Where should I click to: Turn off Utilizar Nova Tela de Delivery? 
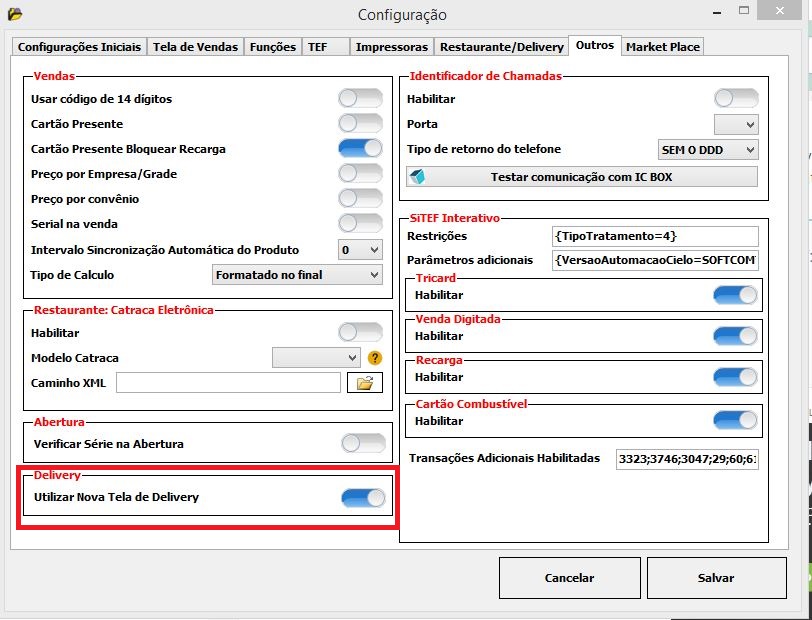coord(363,497)
